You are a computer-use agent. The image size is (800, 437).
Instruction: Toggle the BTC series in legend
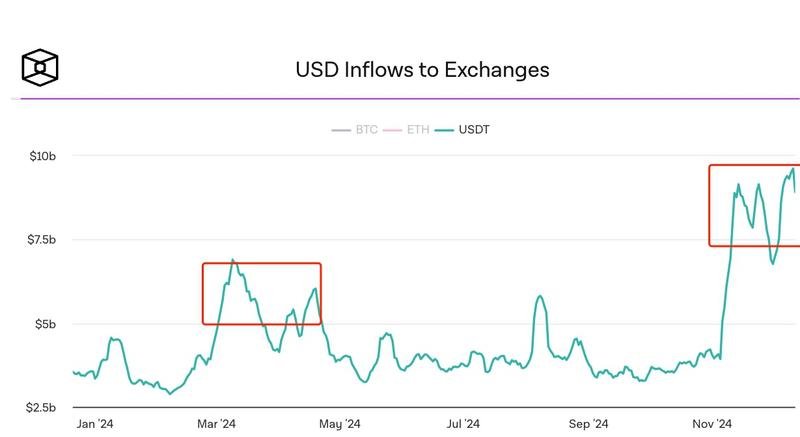[x=366, y=130]
